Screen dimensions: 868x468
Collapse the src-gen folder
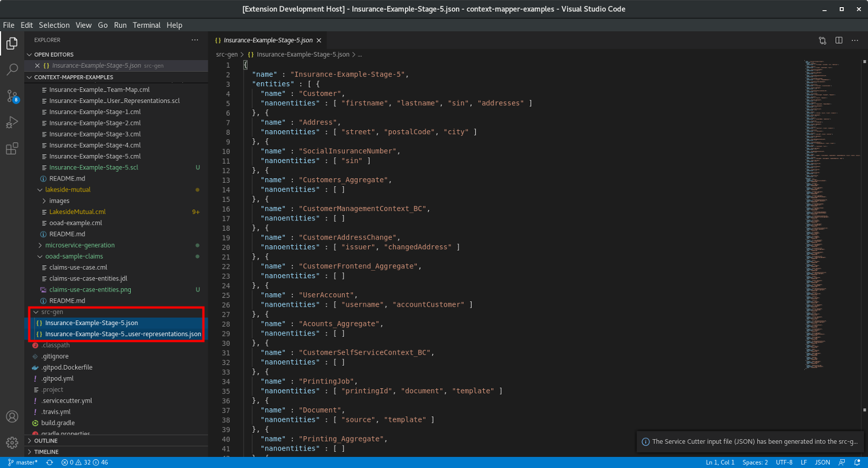116,312
